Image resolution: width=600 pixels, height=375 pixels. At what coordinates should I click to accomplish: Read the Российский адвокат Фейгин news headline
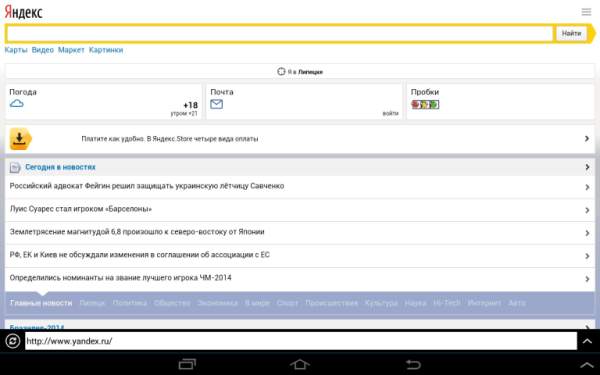click(147, 186)
